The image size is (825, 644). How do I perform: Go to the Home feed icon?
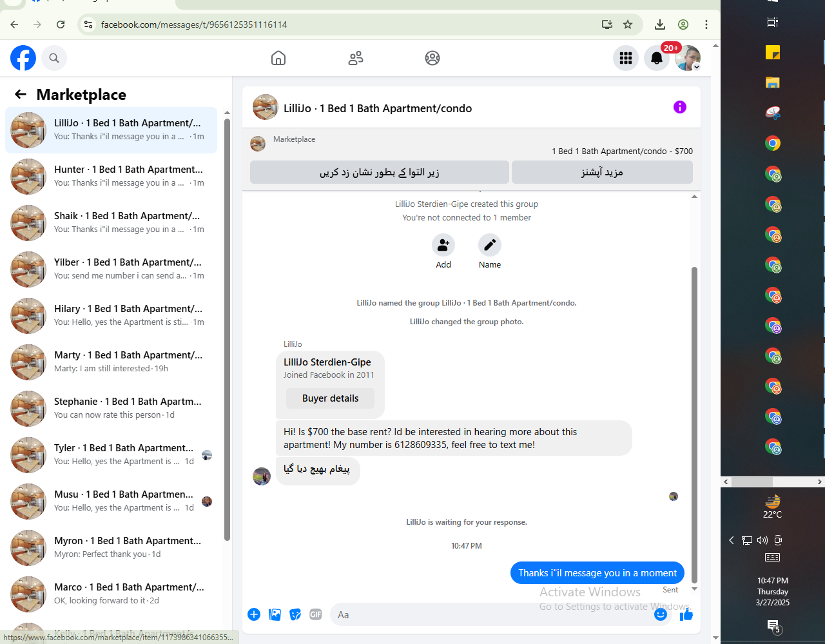click(x=278, y=58)
